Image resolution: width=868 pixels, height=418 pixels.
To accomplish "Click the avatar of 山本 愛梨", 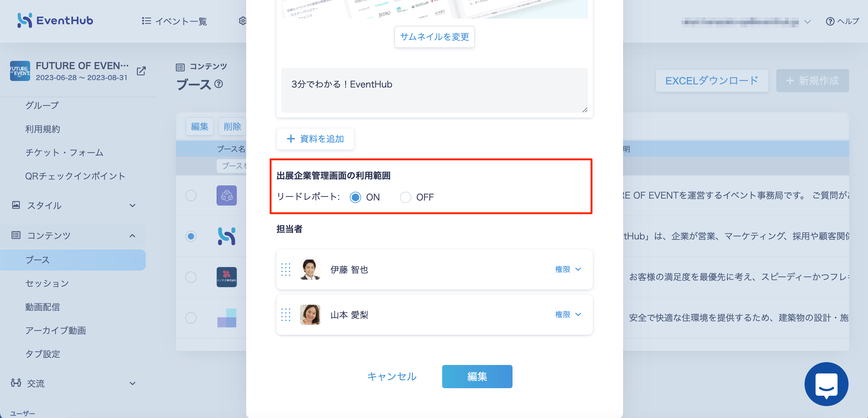I will 310,314.
